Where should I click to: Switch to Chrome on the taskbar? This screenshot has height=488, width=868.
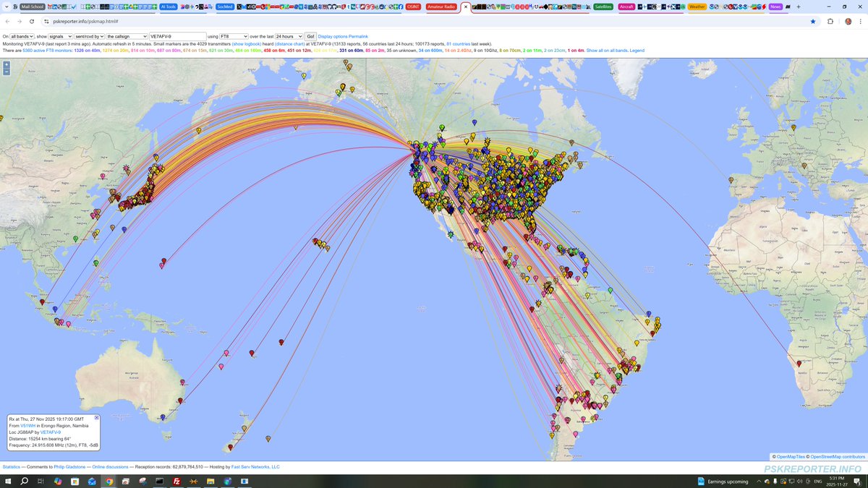point(109,481)
